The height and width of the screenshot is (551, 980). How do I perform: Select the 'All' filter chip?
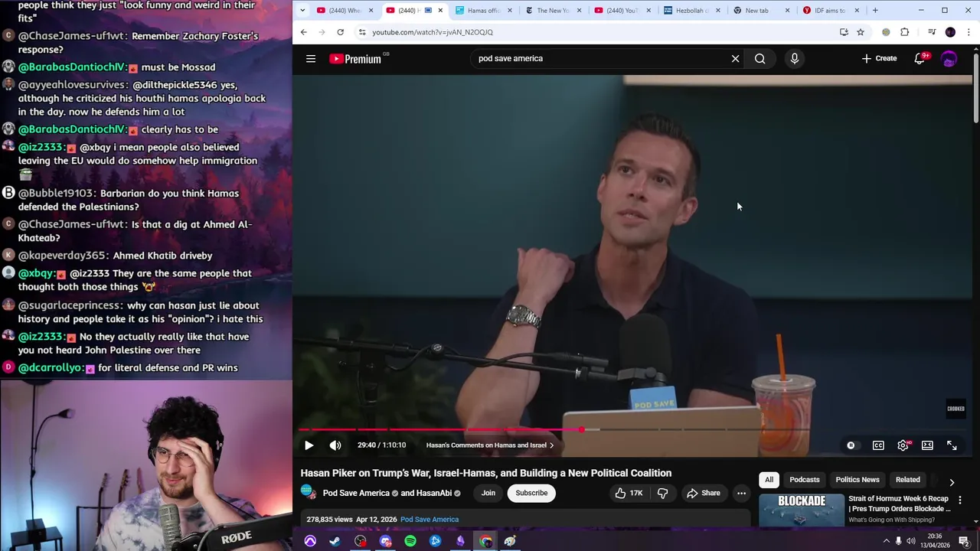click(x=769, y=480)
